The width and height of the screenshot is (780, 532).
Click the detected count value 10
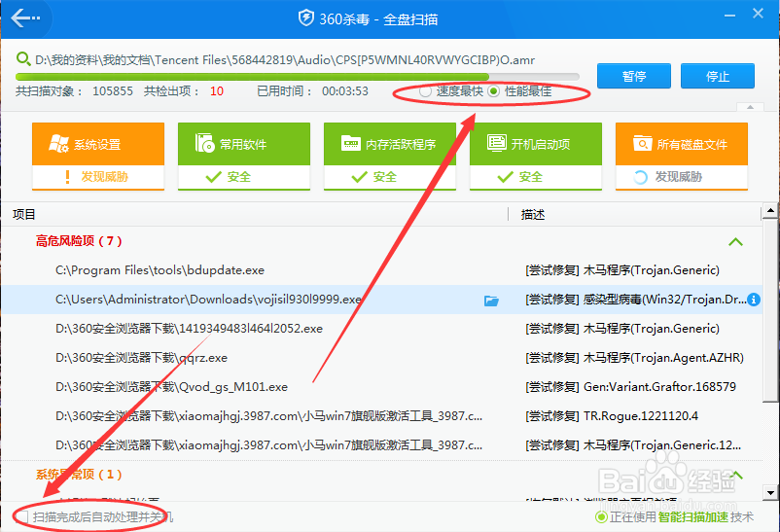tap(216, 91)
